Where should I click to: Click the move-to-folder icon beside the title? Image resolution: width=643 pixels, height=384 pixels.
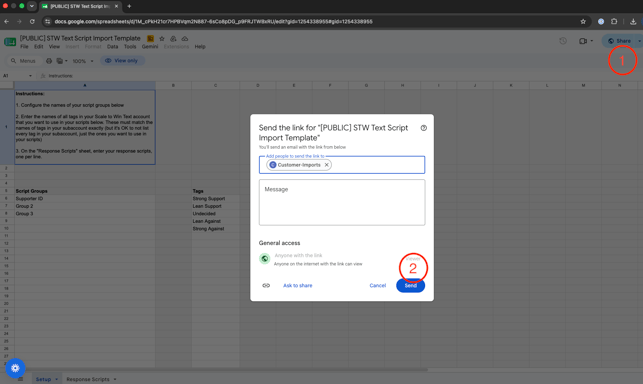tap(173, 39)
